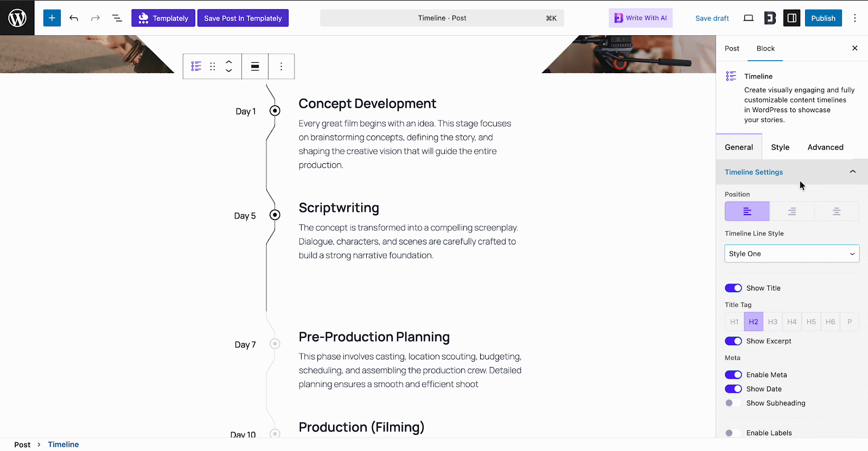Click the block alignment icon

(254, 66)
